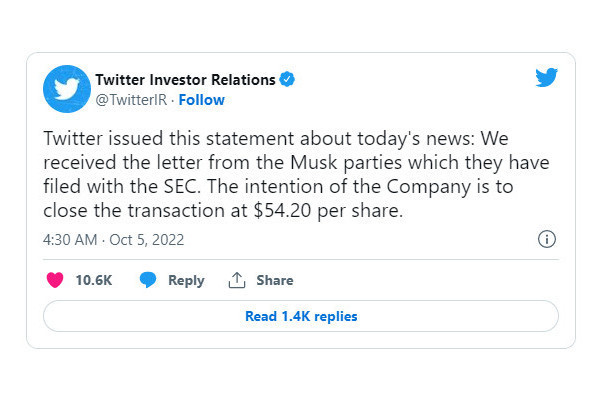The height and width of the screenshot is (400, 600).
Task: Click the share upload arrow icon
Action: [x=236, y=280]
